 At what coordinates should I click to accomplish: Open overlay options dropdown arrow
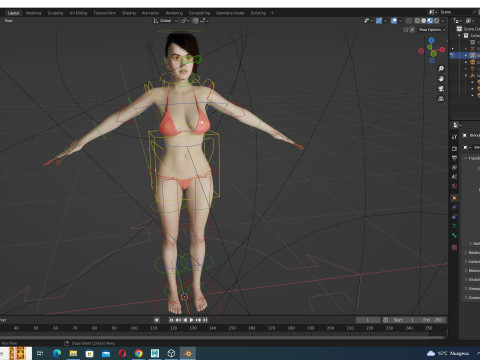click(400, 21)
